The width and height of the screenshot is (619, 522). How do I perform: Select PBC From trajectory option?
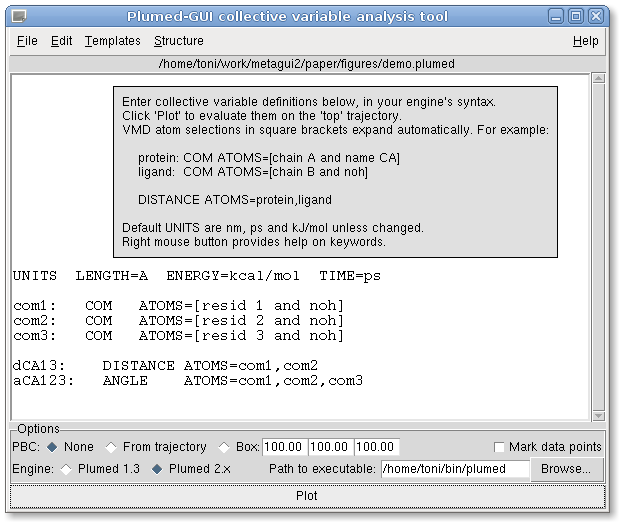coord(111,447)
